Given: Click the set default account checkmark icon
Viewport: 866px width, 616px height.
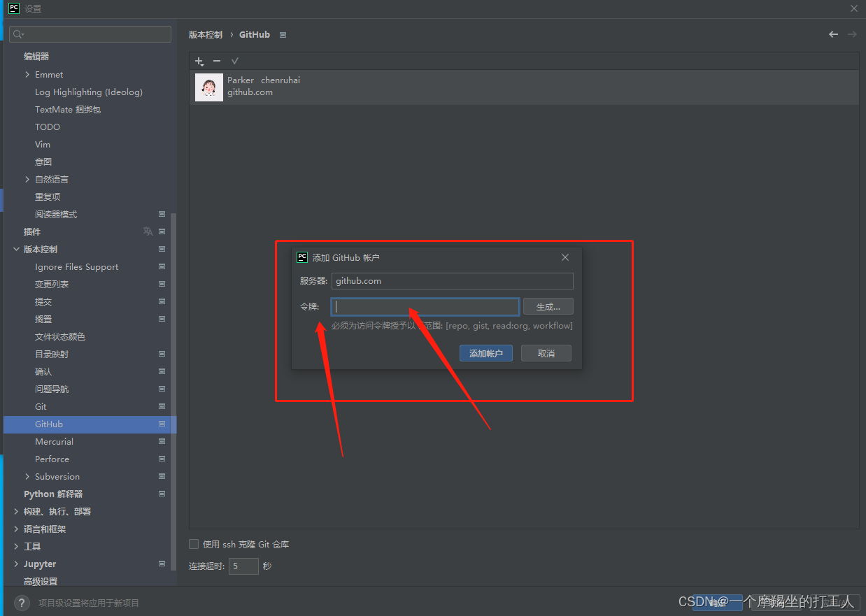Looking at the screenshot, I should pos(235,62).
